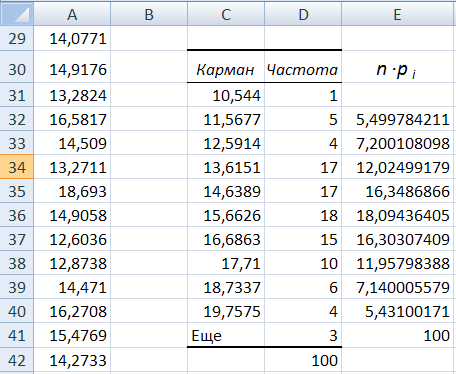Select highlighted row 34 header
Image resolution: width=456 pixels, height=374 pixels.
pos(17,167)
